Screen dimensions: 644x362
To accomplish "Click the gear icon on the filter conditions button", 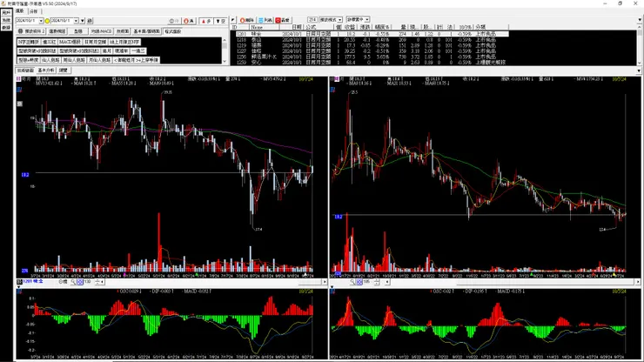I will coord(21,31).
